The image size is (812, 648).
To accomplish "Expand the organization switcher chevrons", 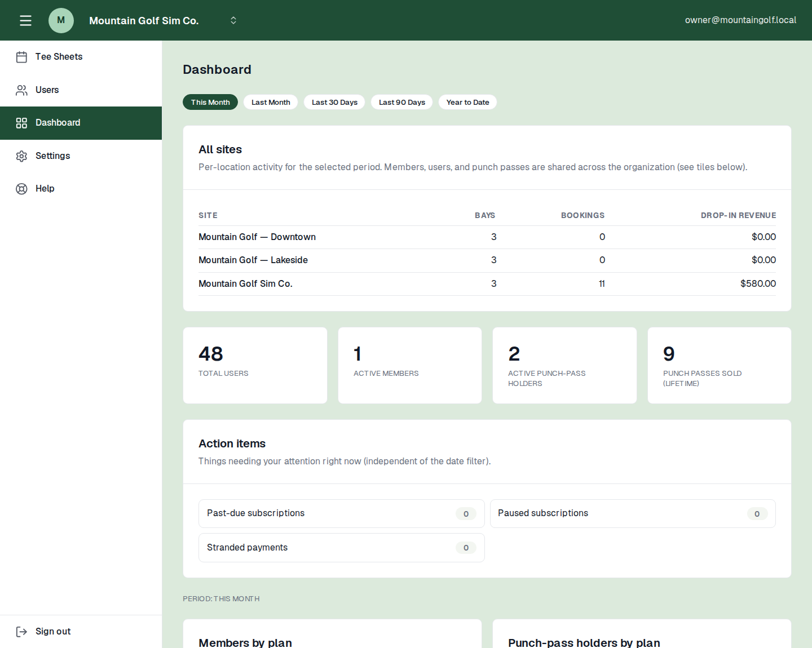I will [x=233, y=20].
